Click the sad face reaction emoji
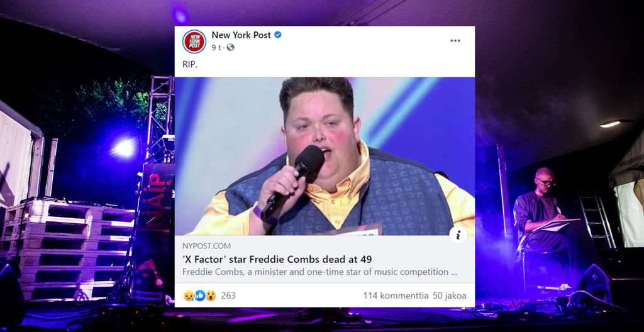The width and height of the screenshot is (644, 332). [189, 296]
